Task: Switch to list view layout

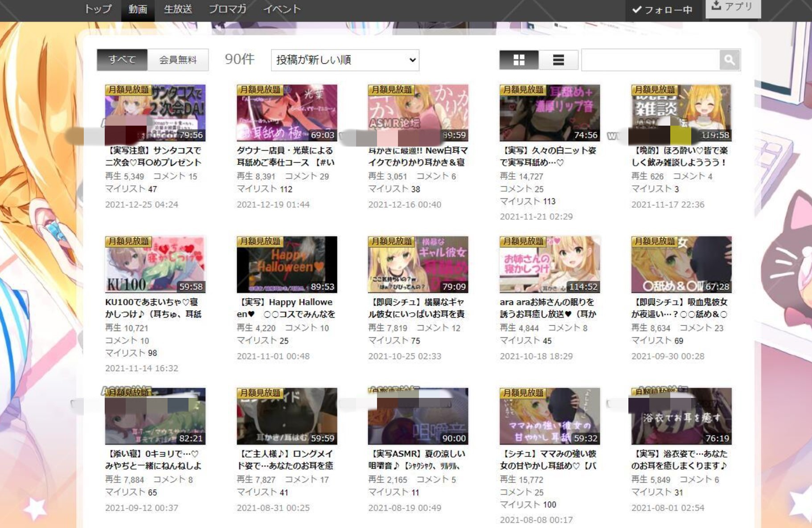Action: [x=558, y=60]
